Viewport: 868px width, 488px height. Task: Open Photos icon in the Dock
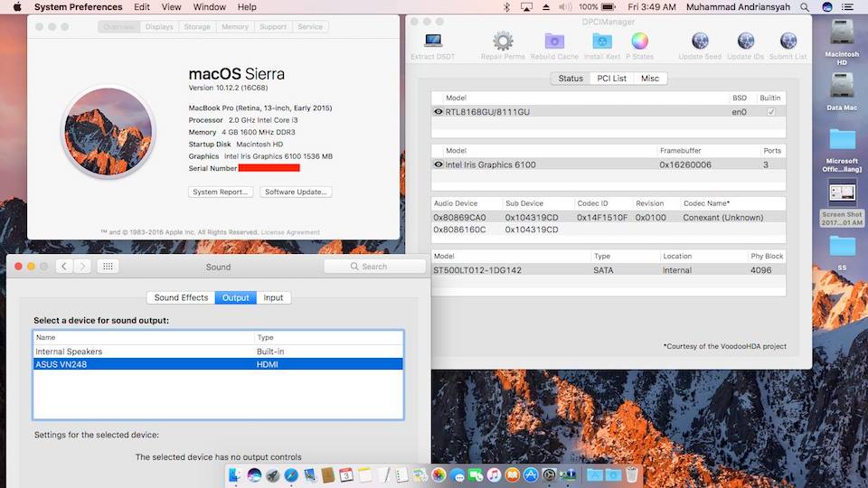point(439,474)
